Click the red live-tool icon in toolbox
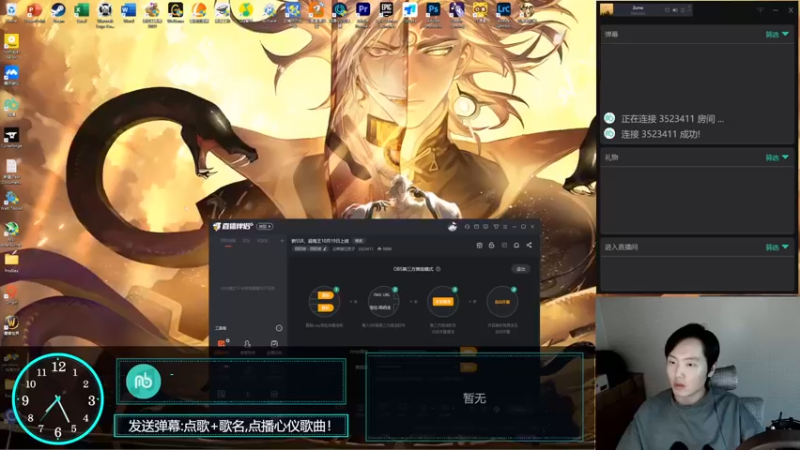Image resolution: width=800 pixels, height=450 pixels. click(222, 344)
